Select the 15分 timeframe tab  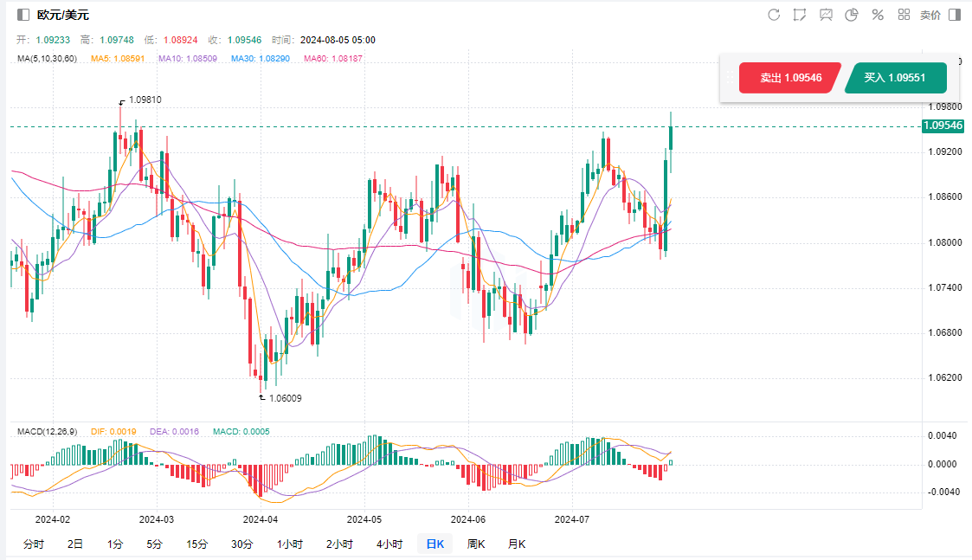[196, 544]
